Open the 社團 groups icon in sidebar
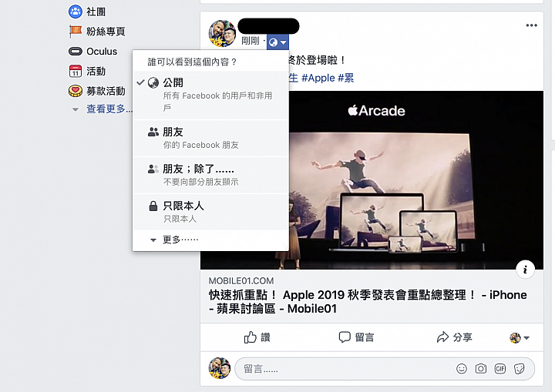555x392 pixels. [75, 12]
